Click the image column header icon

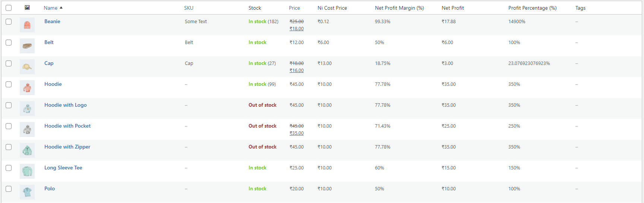27,7
